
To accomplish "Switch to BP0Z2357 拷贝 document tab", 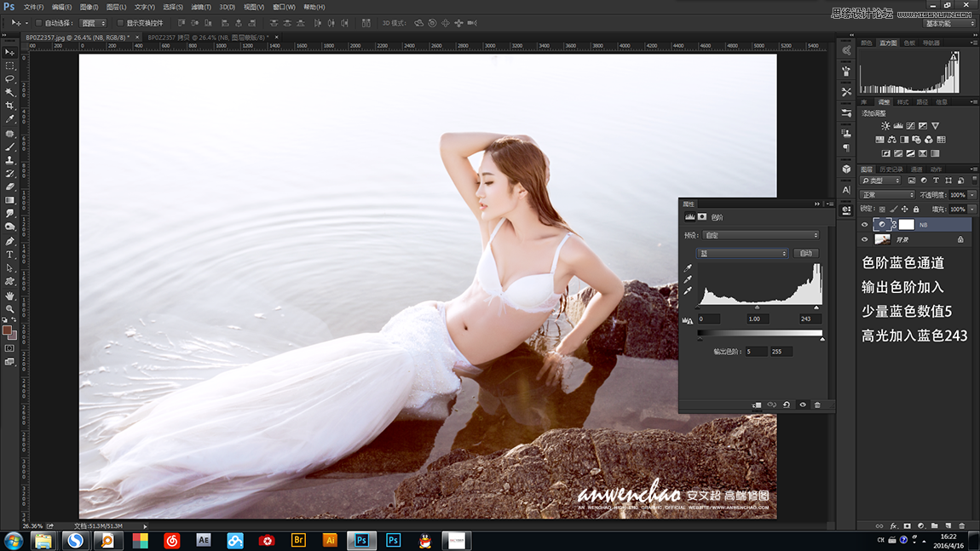I will (x=208, y=37).
